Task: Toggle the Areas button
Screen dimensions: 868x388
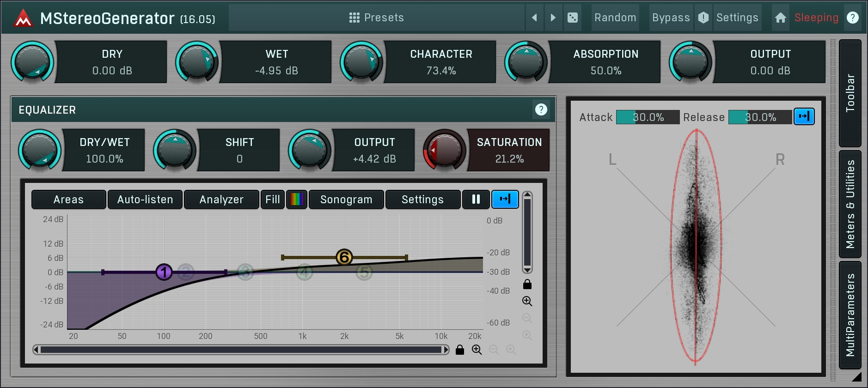Action: [x=68, y=200]
